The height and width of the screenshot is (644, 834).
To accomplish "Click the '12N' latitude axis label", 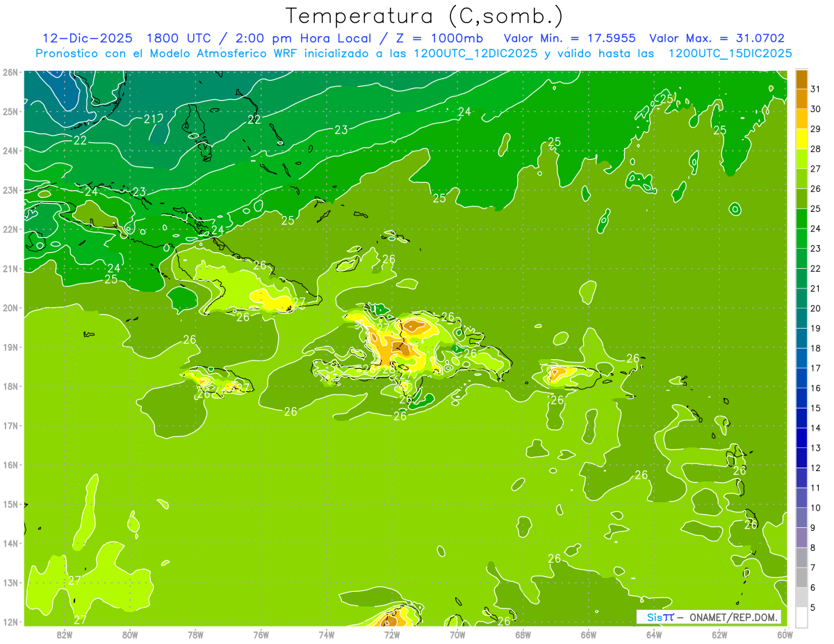I will [10, 622].
